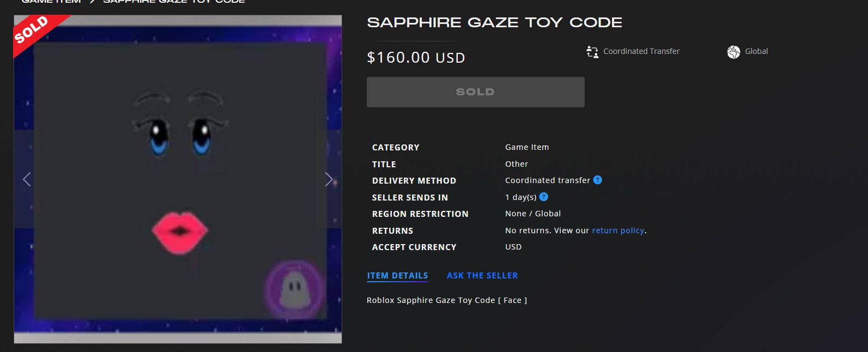The image size is (868, 352).
Task: Click the Sapphire Gaze breadcrumb item
Action: [174, 2]
